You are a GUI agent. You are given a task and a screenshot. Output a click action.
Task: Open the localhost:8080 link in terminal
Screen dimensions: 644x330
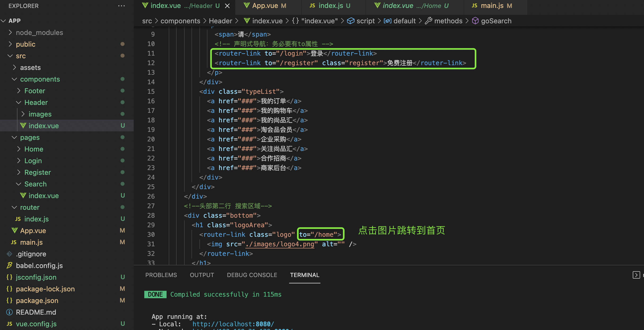[233, 324]
